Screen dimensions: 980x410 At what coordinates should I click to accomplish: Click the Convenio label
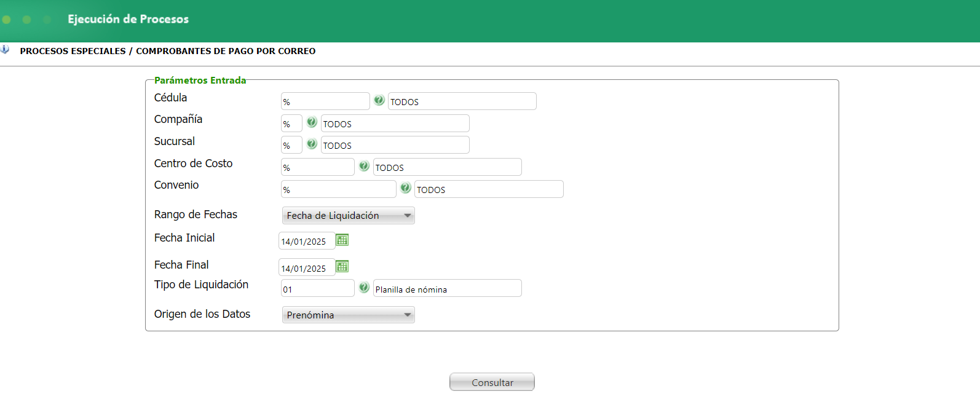coord(176,185)
